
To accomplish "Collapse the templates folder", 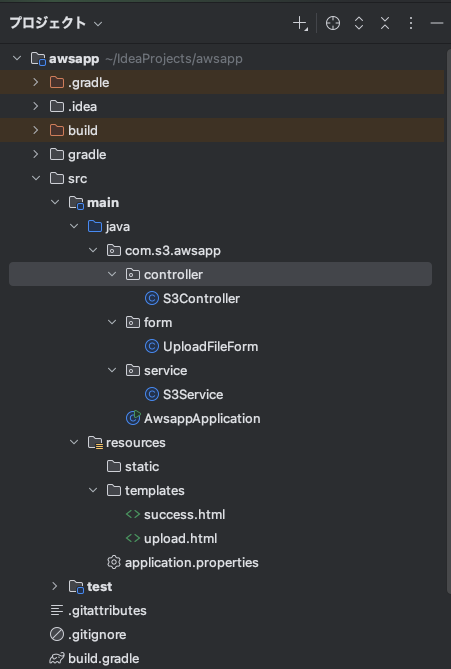I will pos(93,490).
